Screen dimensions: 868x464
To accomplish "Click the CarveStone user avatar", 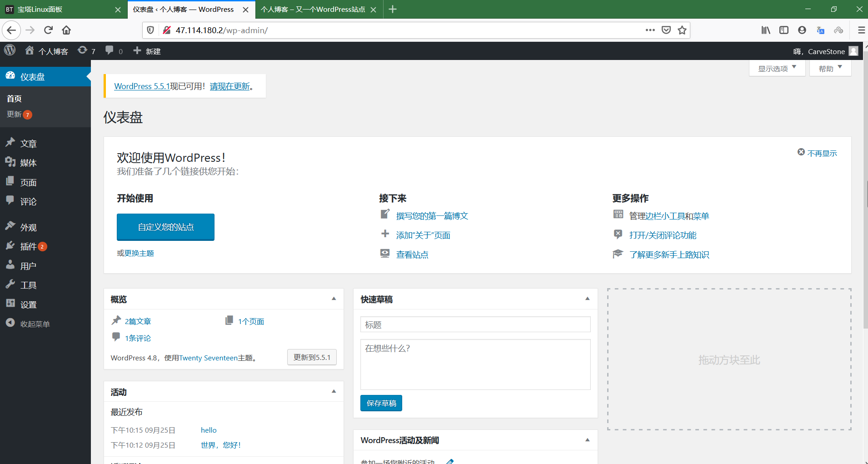I will click(x=853, y=51).
